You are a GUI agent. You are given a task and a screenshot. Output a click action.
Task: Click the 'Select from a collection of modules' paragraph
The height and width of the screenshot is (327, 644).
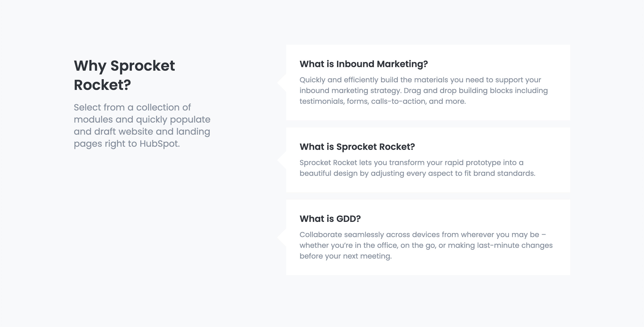click(x=142, y=125)
